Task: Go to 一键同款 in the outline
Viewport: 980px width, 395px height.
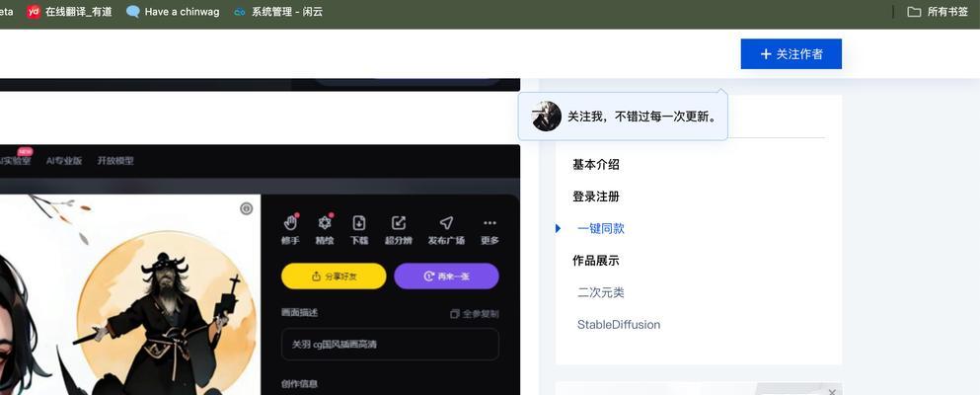Action: (601, 228)
